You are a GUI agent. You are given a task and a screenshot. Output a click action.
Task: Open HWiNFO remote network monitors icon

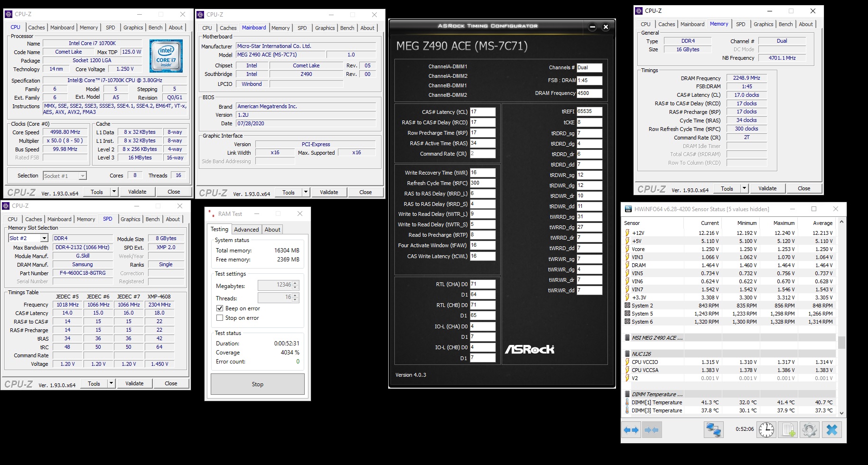713,430
